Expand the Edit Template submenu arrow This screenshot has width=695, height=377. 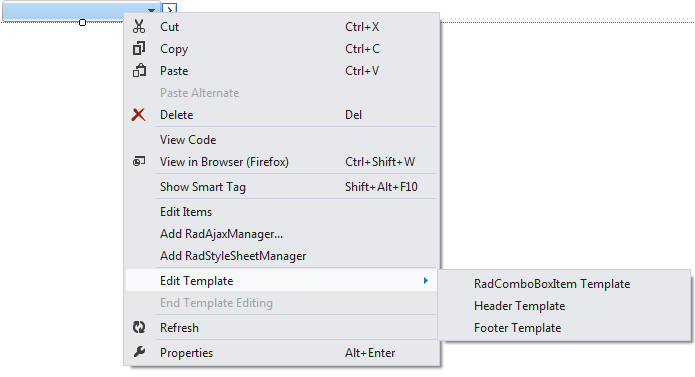(426, 280)
